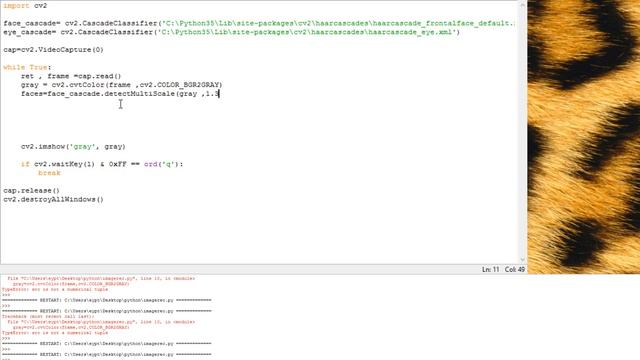This screenshot has height=360, width=640.
Task: Click the 'while True:' line
Action: tap(27, 67)
